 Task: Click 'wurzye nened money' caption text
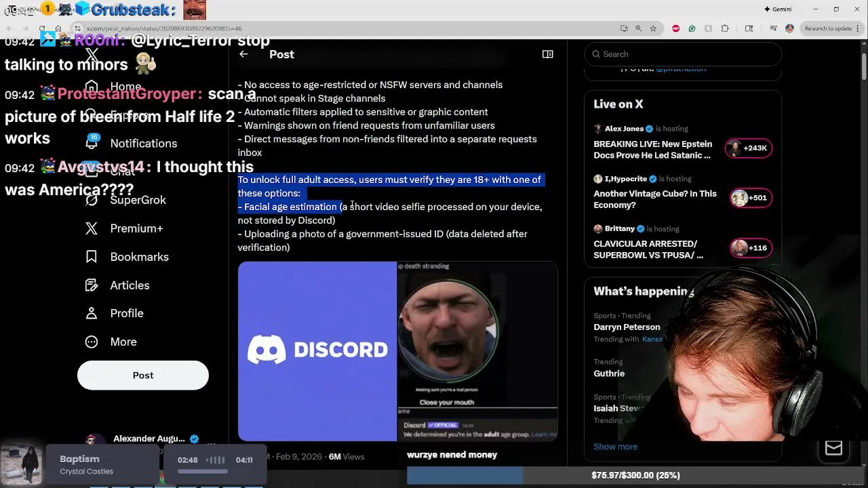pos(452,455)
